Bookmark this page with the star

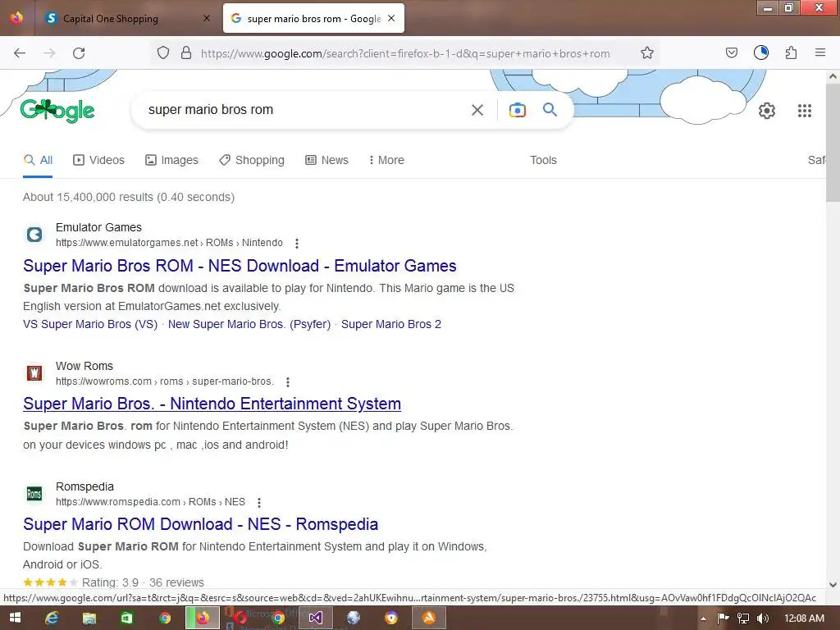(647, 53)
